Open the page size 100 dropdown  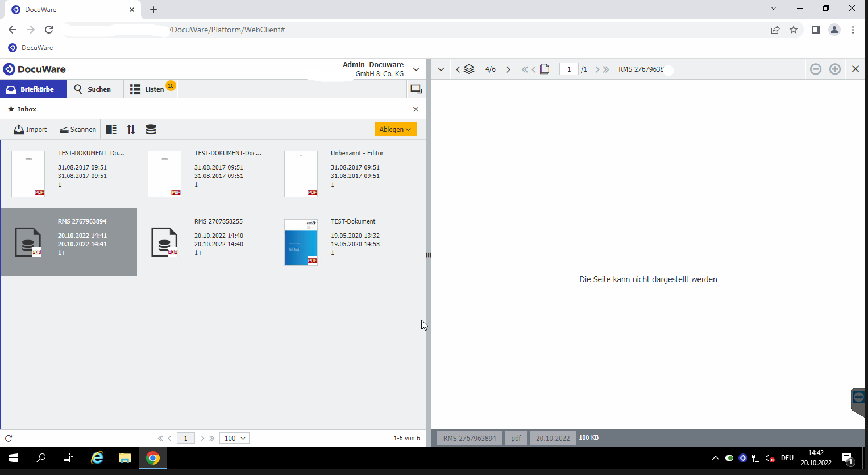click(234, 439)
